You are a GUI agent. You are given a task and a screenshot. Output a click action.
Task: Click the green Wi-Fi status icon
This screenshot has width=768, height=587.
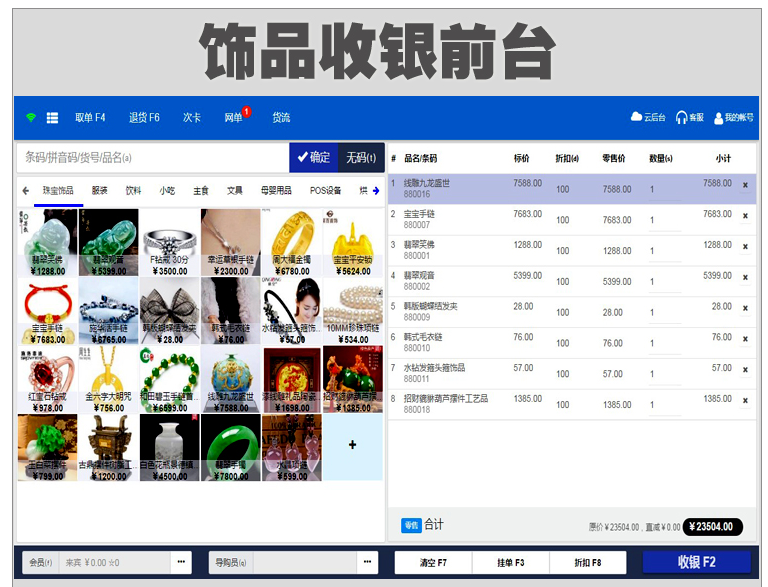(x=31, y=118)
